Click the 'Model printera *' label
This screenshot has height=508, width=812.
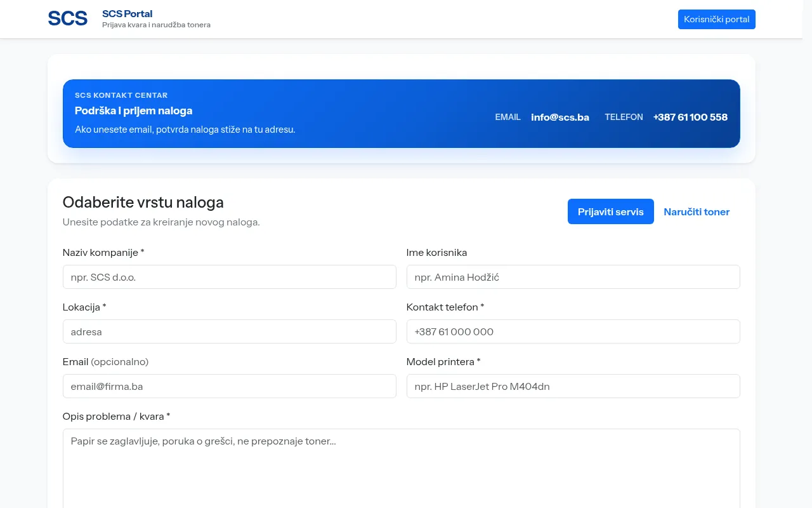pos(443,362)
